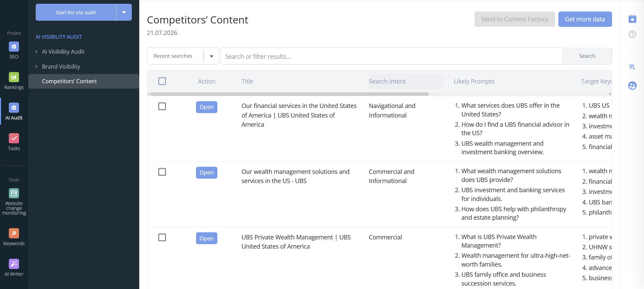This screenshot has width=644, height=289.
Task: Click the AI VISIBILITY AUDIT section heading
Action: tap(59, 37)
